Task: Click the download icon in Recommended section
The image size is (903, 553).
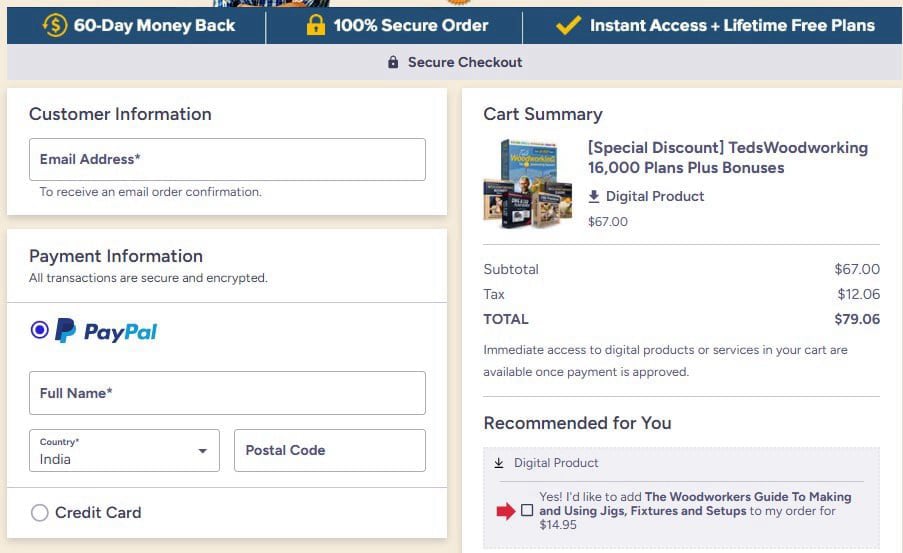Action: (x=499, y=463)
